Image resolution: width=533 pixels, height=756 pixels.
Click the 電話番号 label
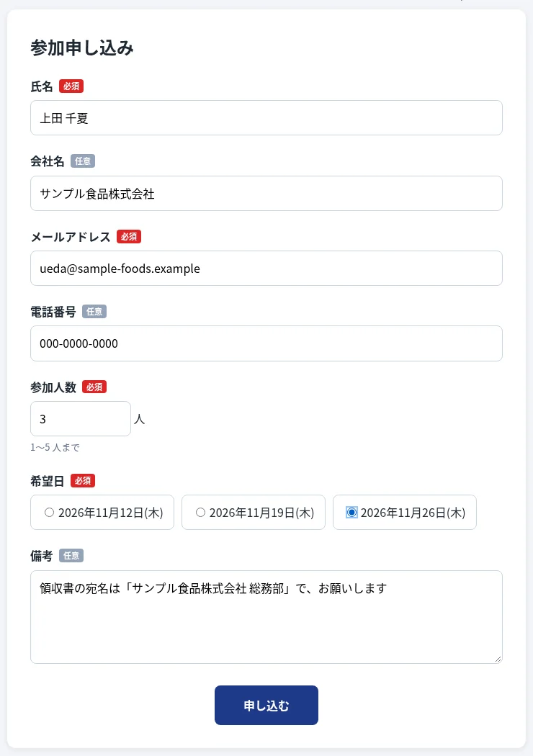tap(53, 312)
